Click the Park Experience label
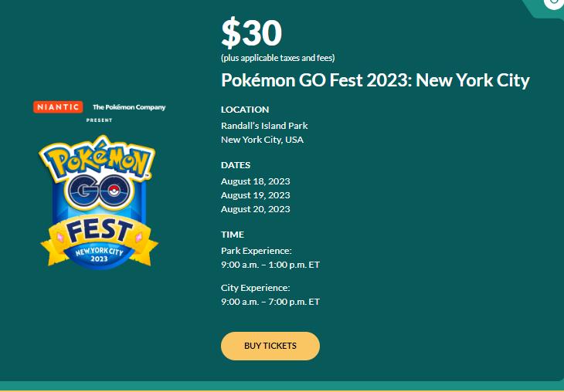 pos(257,251)
